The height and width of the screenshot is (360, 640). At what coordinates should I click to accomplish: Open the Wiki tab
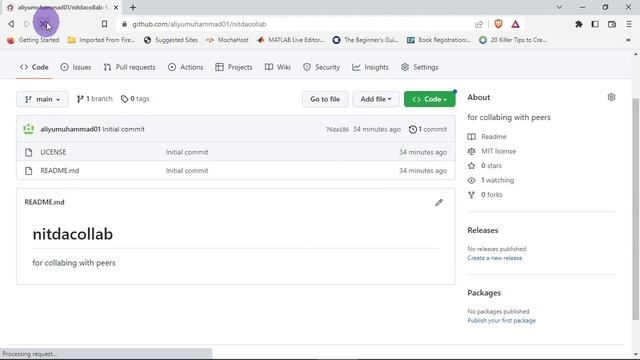click(x=278, y=67)
